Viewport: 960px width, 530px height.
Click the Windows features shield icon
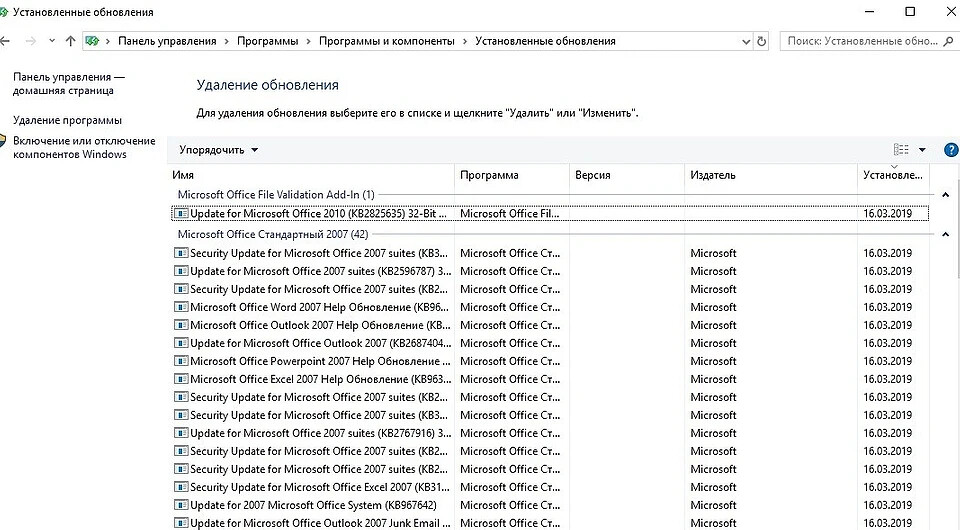point(3,142)
